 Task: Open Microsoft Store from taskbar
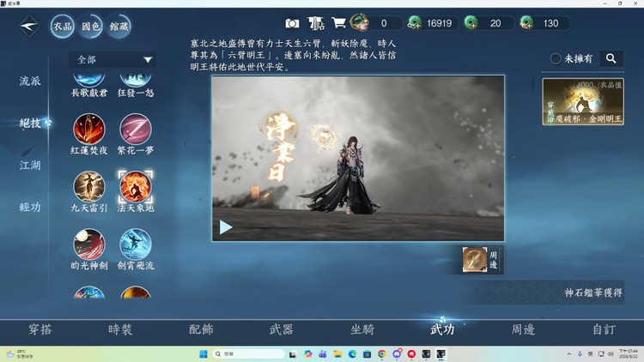368,354
